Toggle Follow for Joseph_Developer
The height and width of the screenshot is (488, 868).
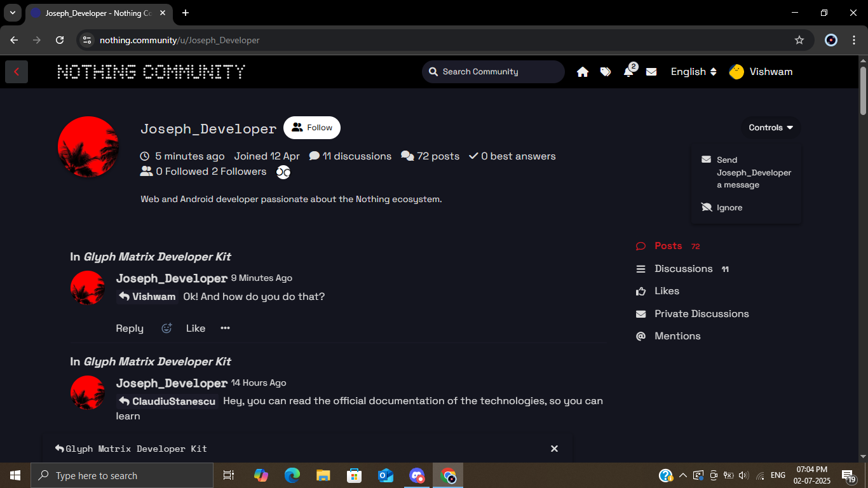312,128
